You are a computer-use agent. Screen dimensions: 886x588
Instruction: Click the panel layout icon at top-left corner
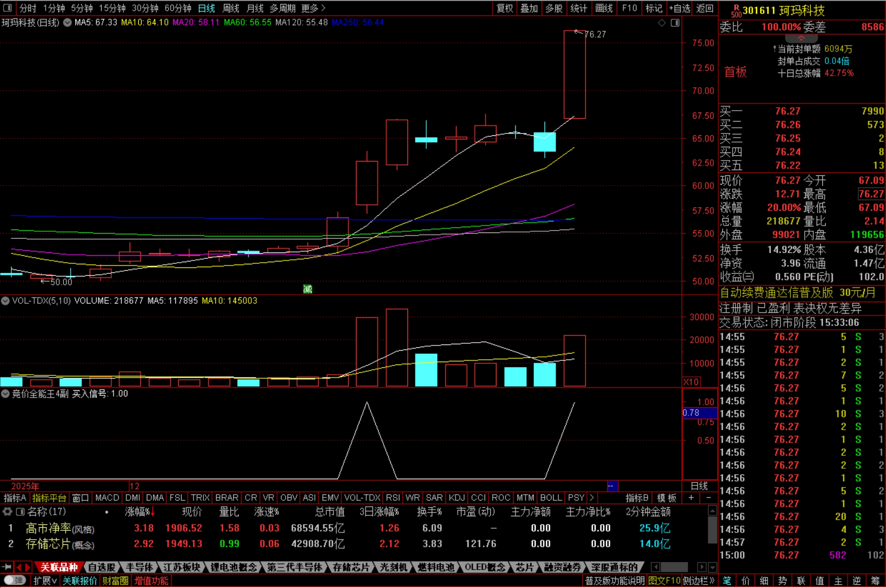click(x=7, y=8)
